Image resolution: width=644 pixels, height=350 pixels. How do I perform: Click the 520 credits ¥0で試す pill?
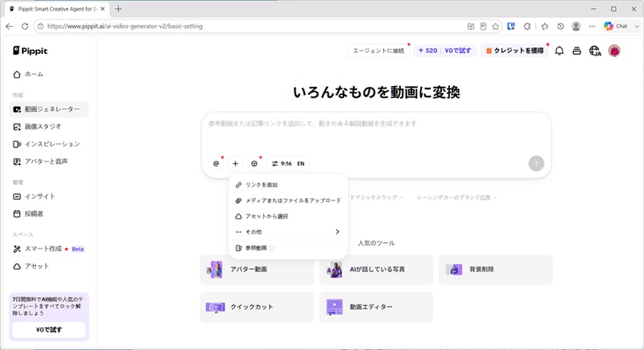pos(445,51)
